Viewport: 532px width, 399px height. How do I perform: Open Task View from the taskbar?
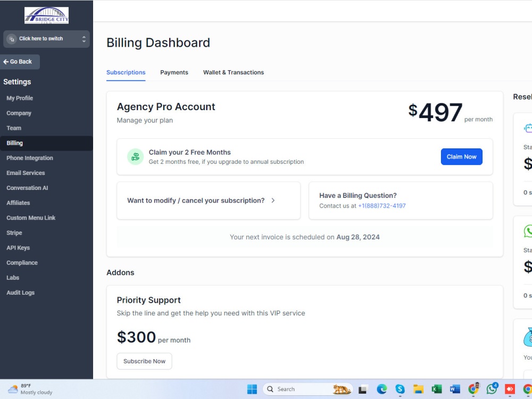(x=363, y=389)
